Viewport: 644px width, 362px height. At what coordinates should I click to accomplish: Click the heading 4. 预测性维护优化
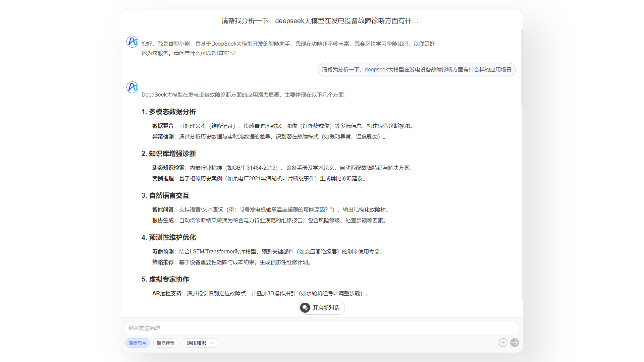pyautogui.click(x=168, y=237)
